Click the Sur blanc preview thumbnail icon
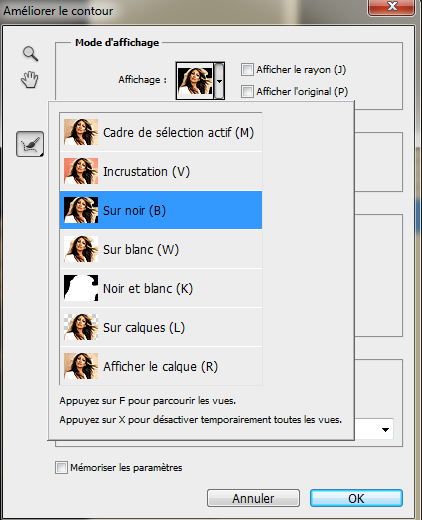Viewport: 422px width, 520px height. click(x=81, y=249)
